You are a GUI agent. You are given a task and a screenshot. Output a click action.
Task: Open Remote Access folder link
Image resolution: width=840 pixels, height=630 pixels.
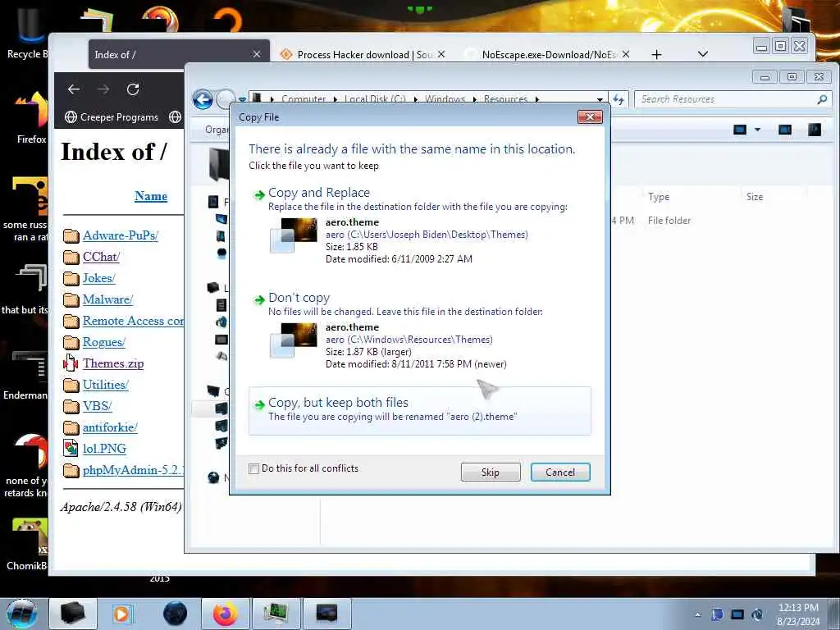pyautogui.click(x=133, y=321)
